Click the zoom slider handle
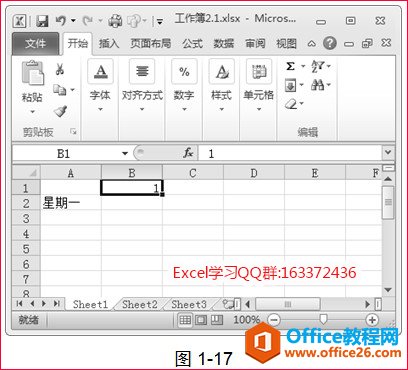Viewport: 408px width, 370px height. (x=323, y=320)
